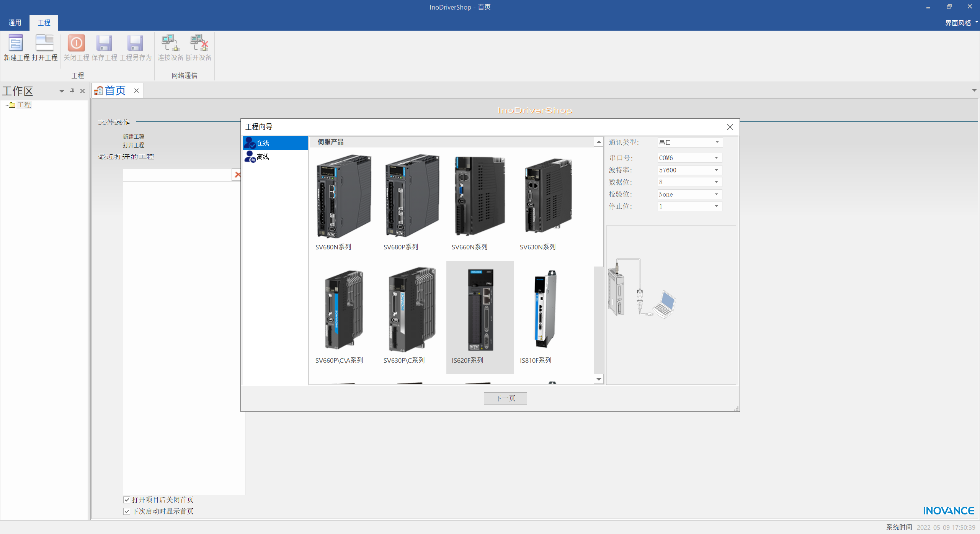This screenshot has height=534, width=980.
Task: Click the 保存工程 floppy disk icon
Action: [104, 43]
